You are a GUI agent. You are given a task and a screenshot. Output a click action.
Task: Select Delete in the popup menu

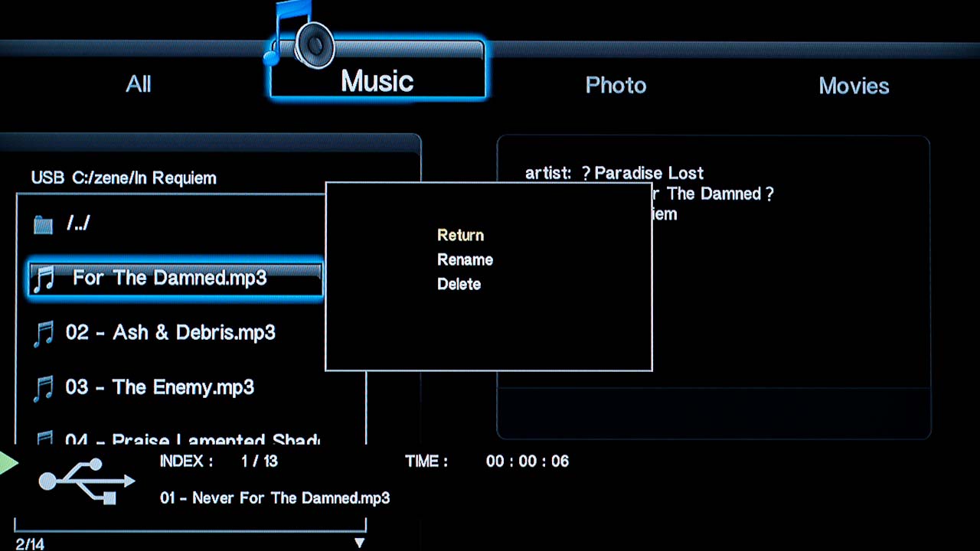[x=459, y=284]
